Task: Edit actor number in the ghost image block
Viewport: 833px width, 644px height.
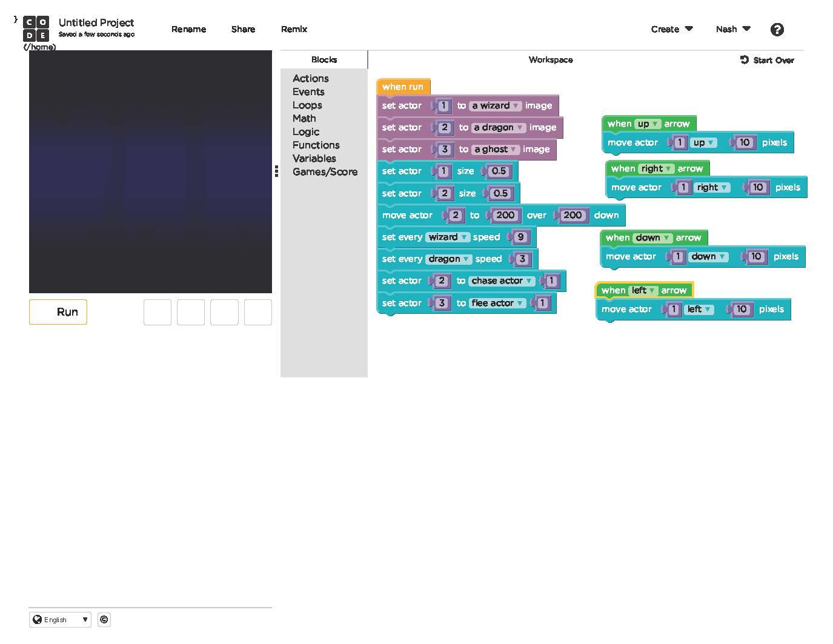Action: (x=445, y=149)
